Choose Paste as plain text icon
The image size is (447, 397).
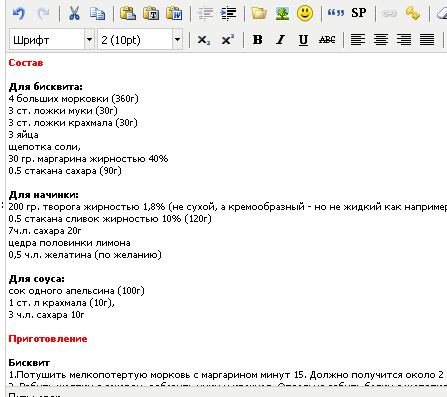point(151,14)
